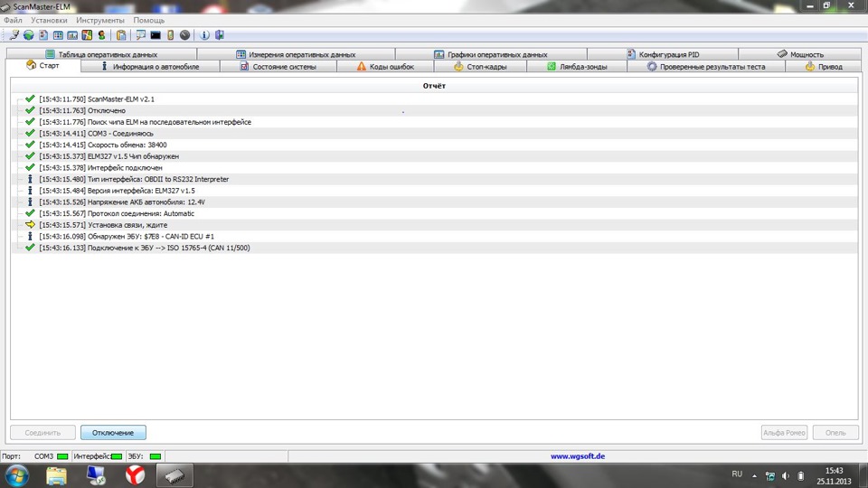Open the Привод tab
Screen dimensions: 868x488
tap(823, 66)
